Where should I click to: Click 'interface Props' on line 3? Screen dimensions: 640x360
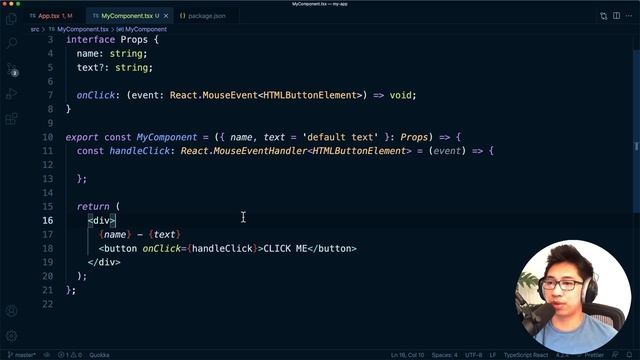[x=107, y=40]
